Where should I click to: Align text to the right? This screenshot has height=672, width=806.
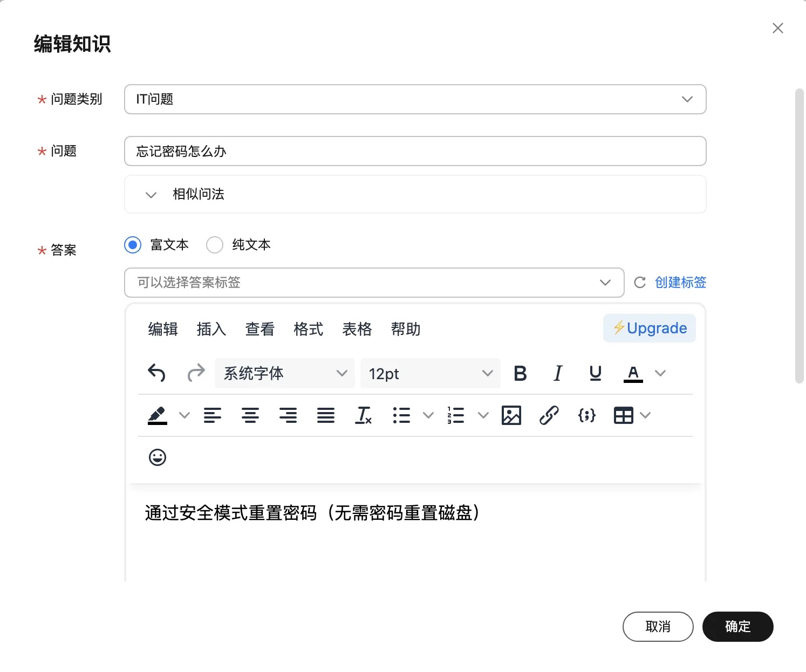click(288, 415)
